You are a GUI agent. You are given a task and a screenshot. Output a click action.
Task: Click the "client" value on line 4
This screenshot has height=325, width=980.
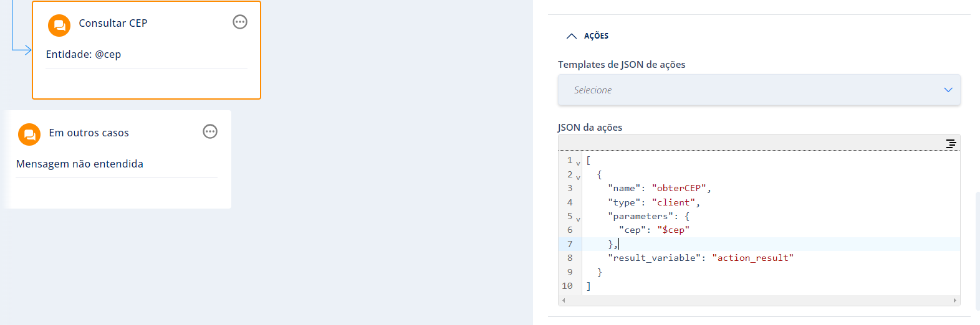coord(673,202)
